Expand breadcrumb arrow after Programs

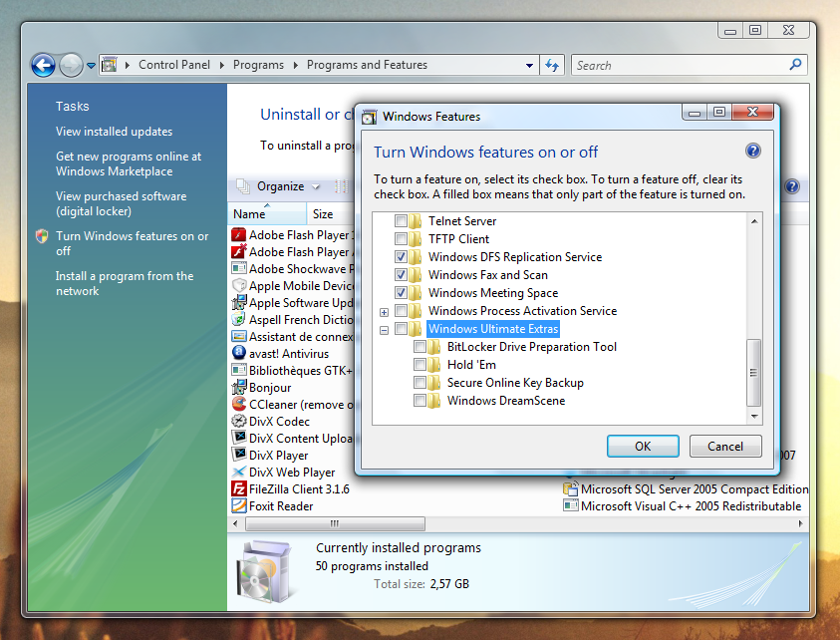(295, 65)
